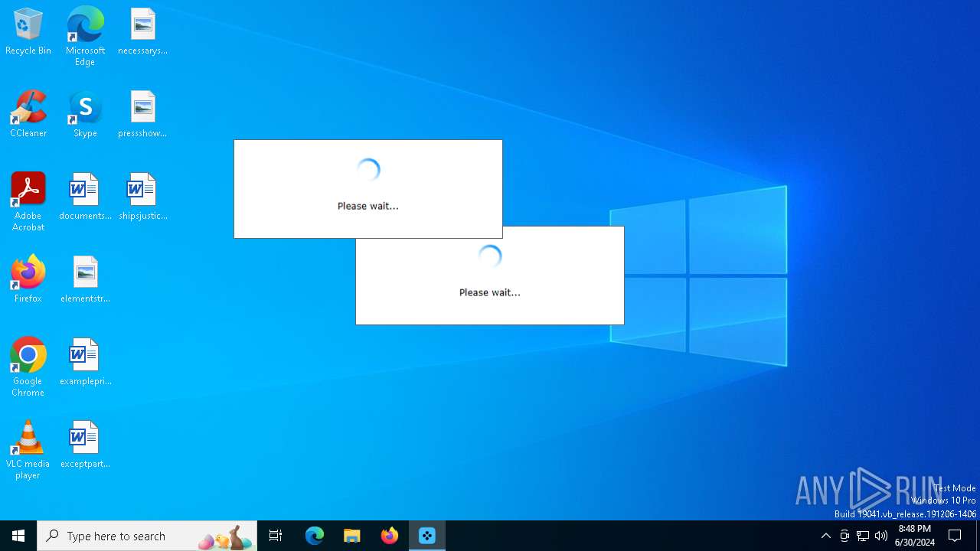
Task: Select the elementstr... image file
Action: tap(85, 279)
